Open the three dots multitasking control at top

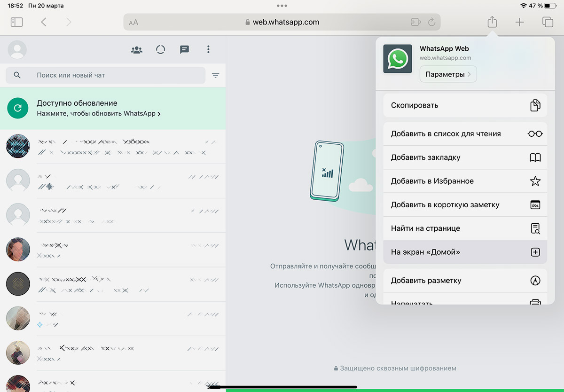(x=282, y=6)
